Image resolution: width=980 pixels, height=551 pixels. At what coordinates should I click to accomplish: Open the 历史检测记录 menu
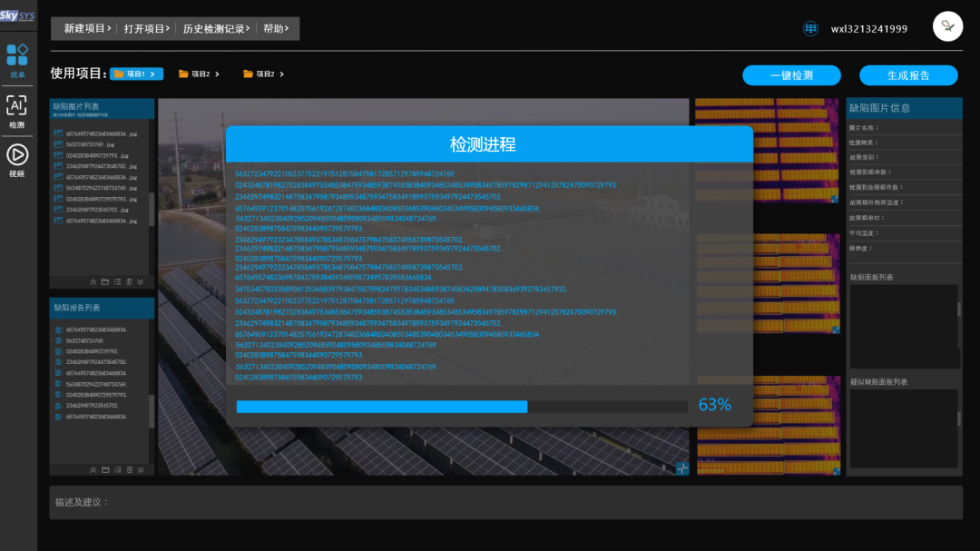(217, 28)
